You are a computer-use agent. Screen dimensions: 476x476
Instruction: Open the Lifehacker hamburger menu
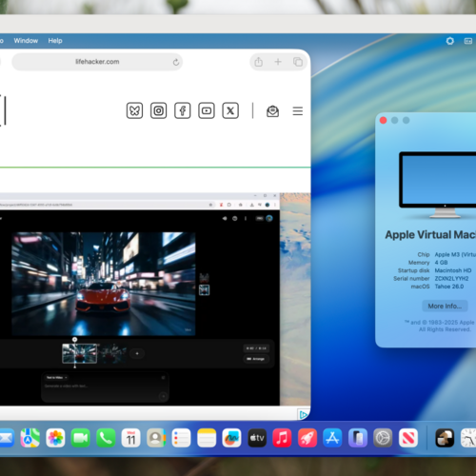298,111
